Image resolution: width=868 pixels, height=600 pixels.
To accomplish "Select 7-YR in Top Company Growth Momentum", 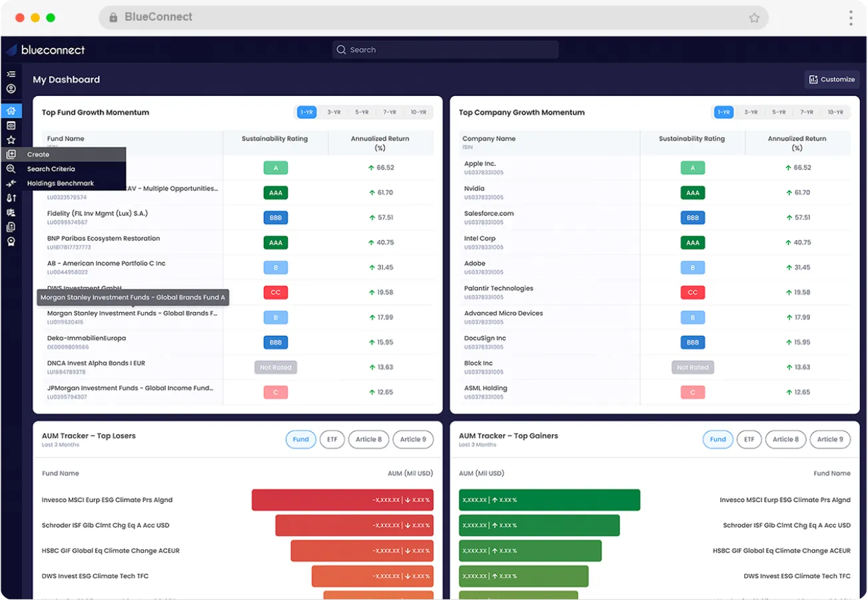I will [807, 113].
